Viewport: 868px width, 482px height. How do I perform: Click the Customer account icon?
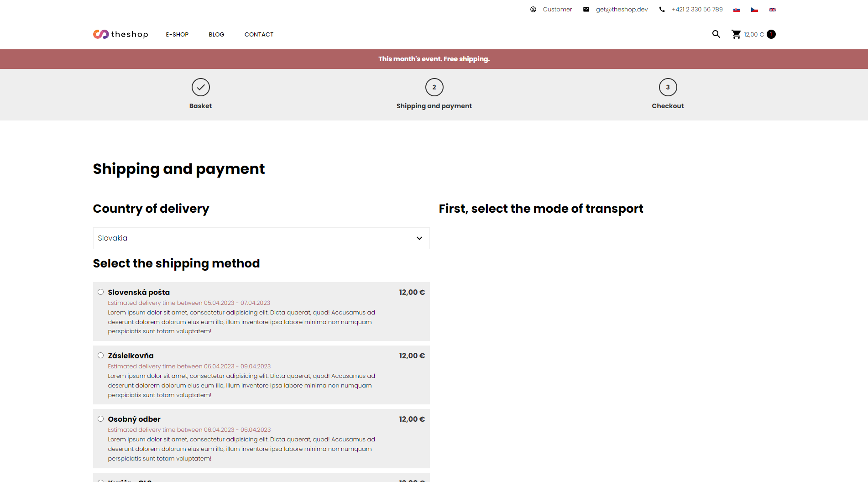tap(533, 10)
